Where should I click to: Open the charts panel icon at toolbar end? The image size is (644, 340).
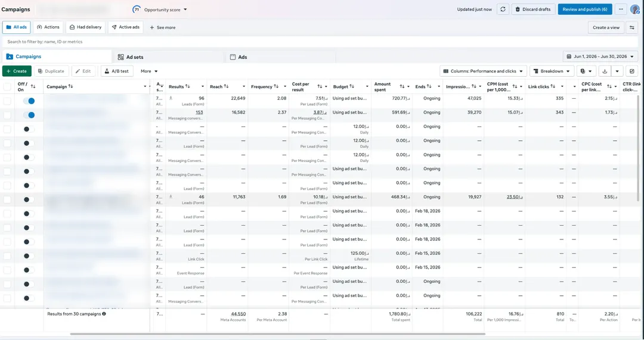click(x=632, y=71)
